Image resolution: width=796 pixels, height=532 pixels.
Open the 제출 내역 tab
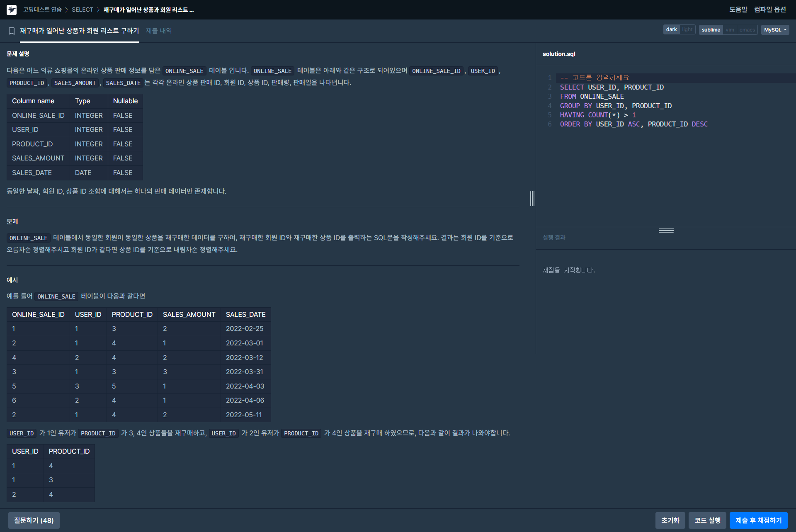[x=159, y=31]
